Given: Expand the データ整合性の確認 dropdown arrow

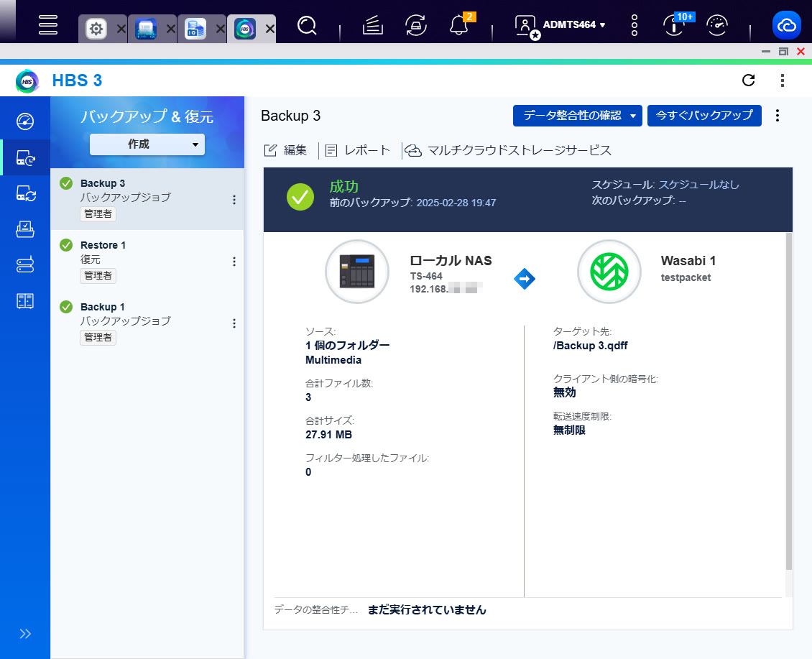Looking at the screenshot, I should click(x=633, y=116).
